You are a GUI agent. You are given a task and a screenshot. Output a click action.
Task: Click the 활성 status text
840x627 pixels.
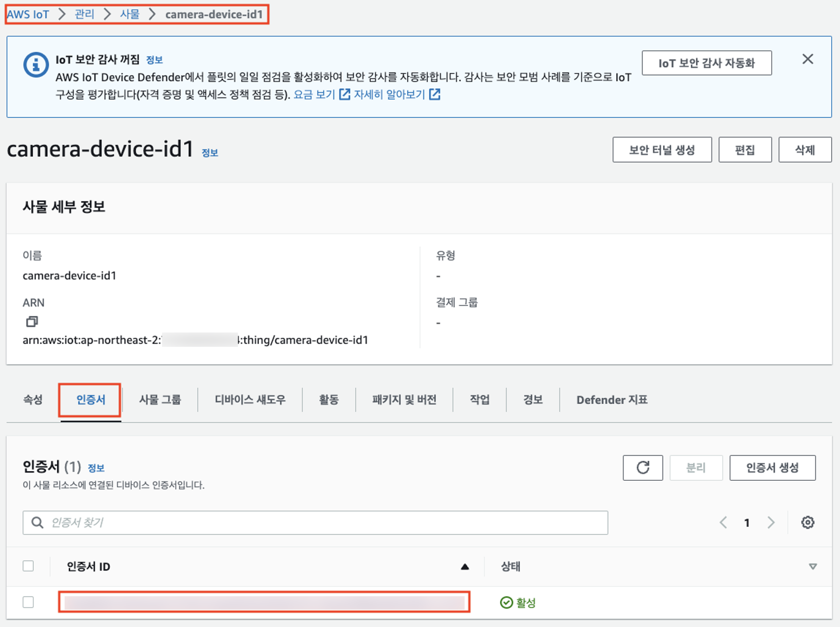point(526,602)
